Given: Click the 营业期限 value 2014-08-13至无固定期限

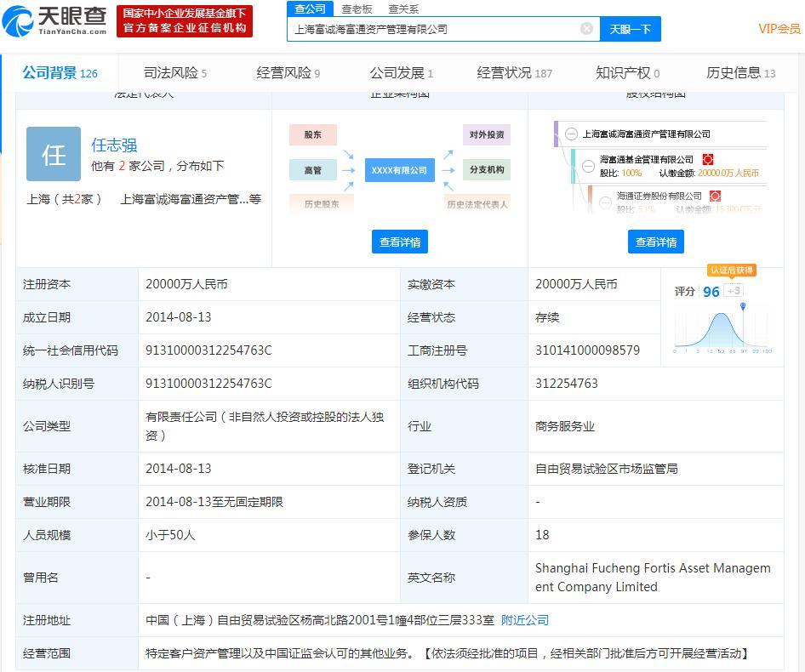Looking at the screenshot, I should (x=214, y=502).
